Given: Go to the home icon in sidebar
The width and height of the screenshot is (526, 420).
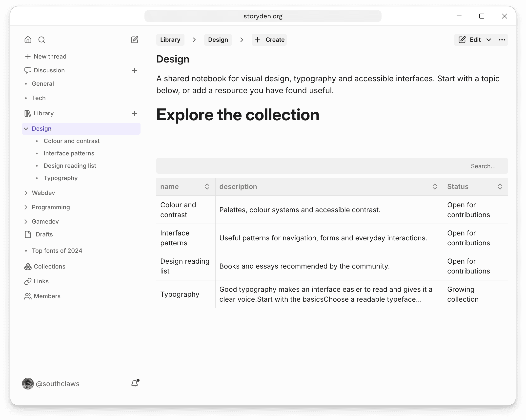Looking at the screenshot, I should click(x=28, y=40).
